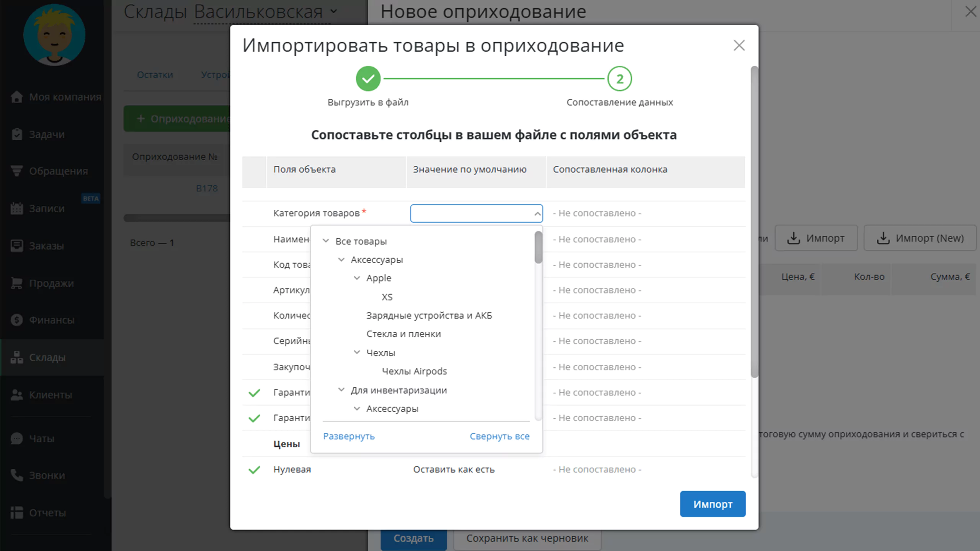Click the Склады boxes icon in sidebar
Screen dimensions: 980x551
tap(16, 357)
